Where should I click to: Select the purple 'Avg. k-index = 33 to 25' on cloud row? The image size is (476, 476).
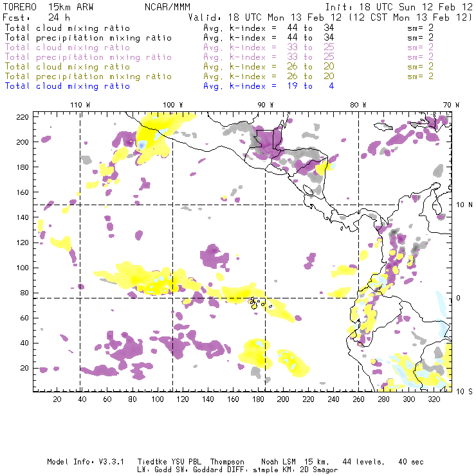(x=269, y=48)
